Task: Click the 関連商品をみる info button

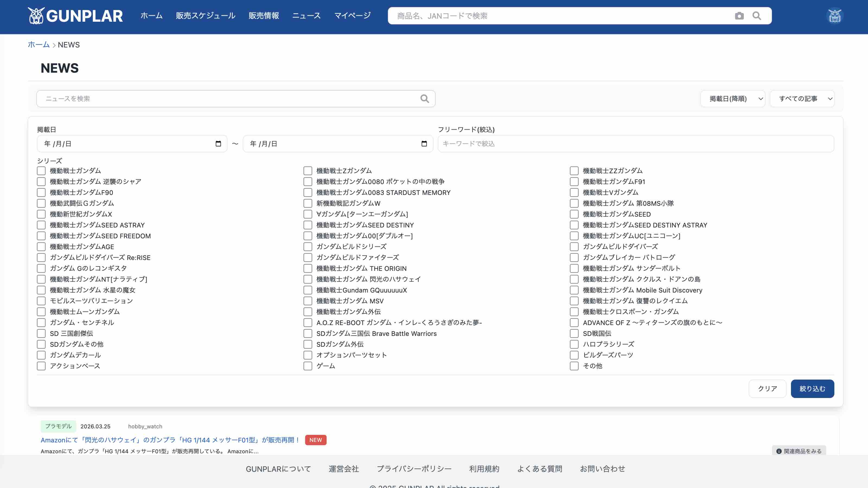Action: pyautogui.click(x=799, y=451)
